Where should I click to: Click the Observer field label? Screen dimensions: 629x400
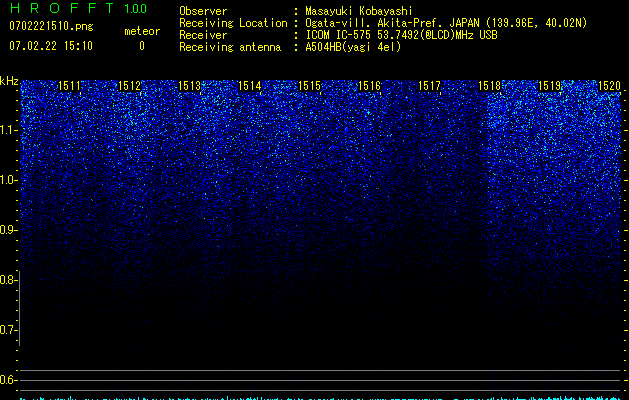coord(203,11)
